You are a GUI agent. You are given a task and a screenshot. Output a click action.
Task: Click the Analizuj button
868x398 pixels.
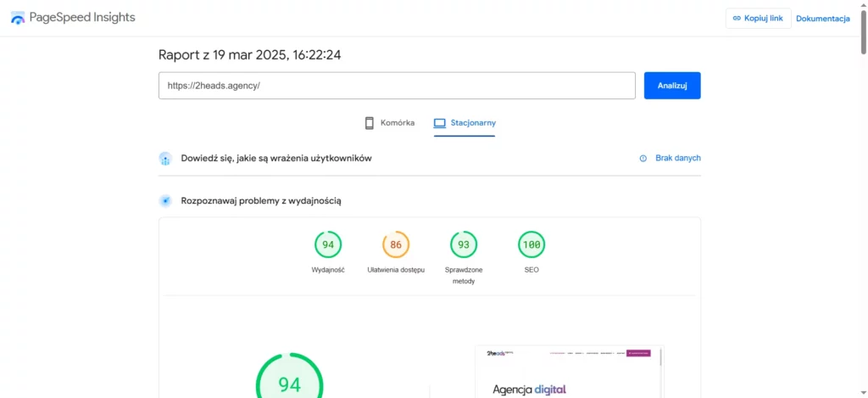pos(672,86)
